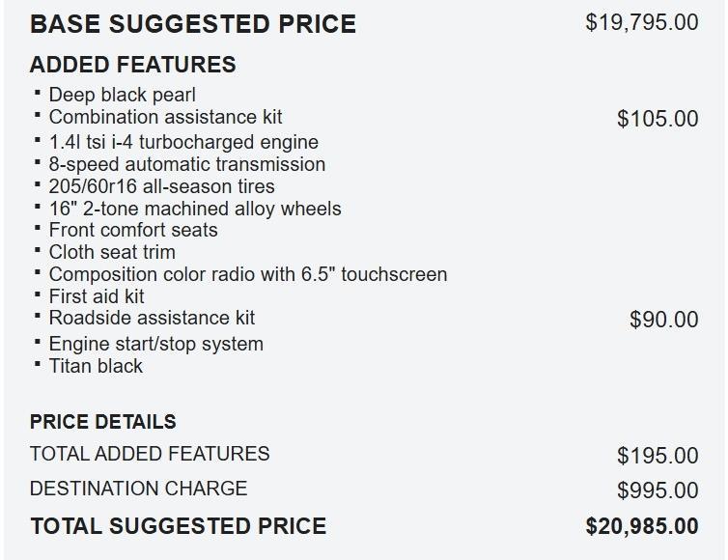Click the $105.00 feature price
This screenshot has width=728, height=560.
[658, 119]
